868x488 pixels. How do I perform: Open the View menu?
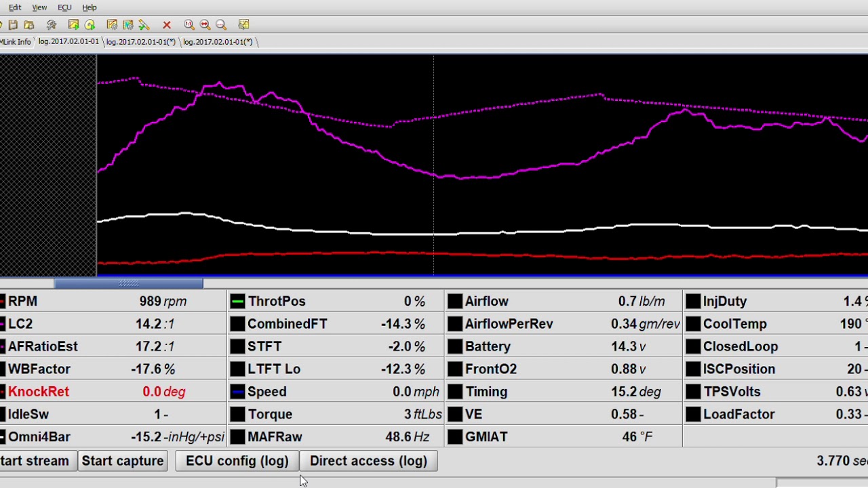[39, 7]
